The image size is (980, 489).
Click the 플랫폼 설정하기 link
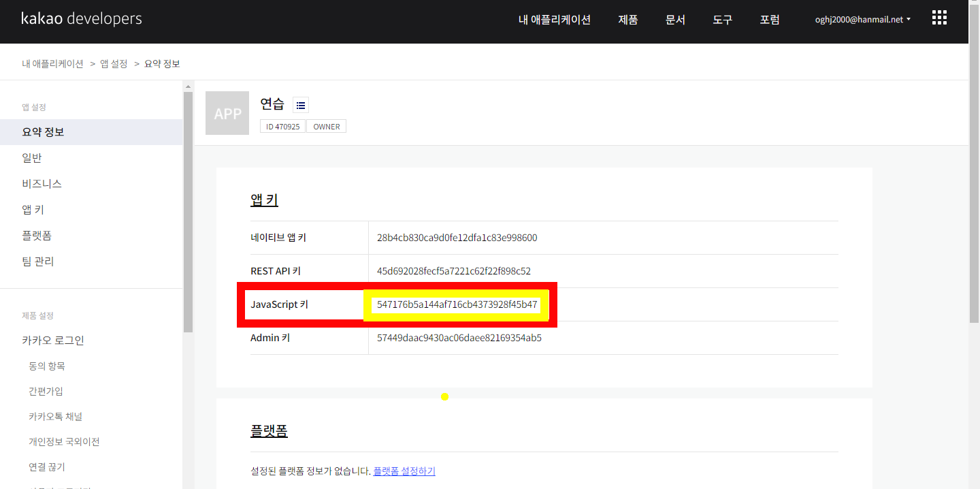[404, 471]
